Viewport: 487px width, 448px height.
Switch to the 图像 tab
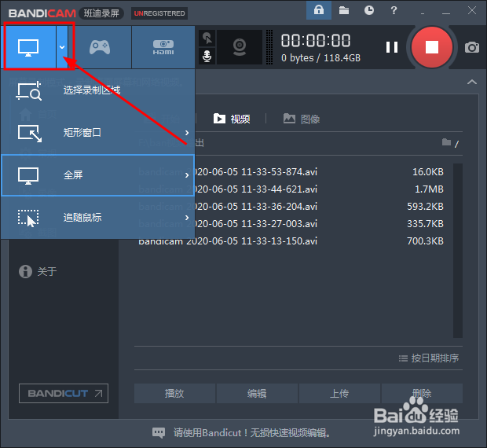(302, 119)
